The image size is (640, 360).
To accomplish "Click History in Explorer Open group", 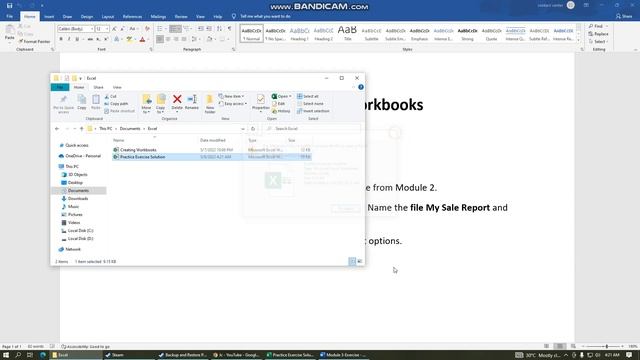I will point(281,111).
